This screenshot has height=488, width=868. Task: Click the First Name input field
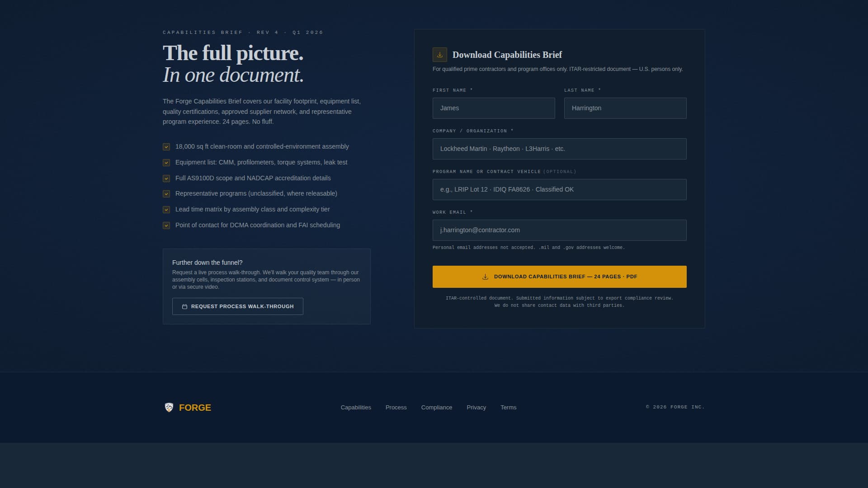(x=493, y=108)
